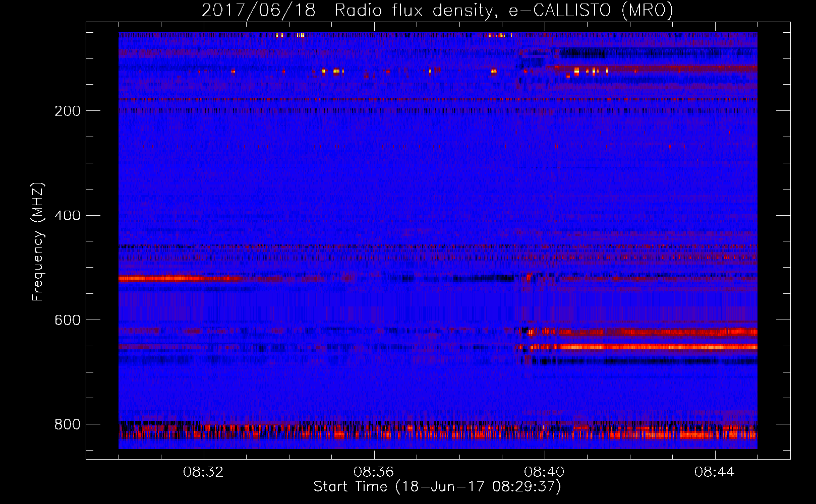816x504 pixels.
Task: Click the "08:32" time tick label
Action: [203, 472]
